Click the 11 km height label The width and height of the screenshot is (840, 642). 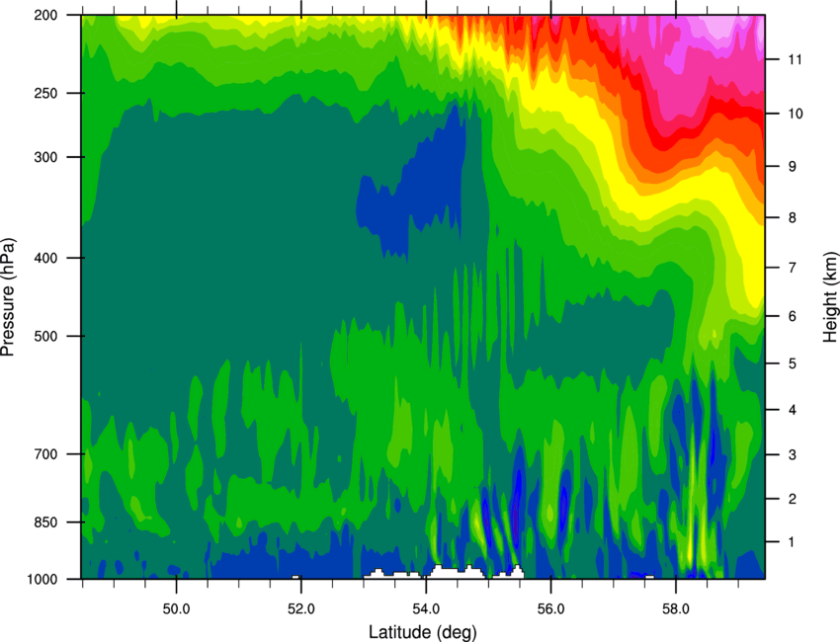tap(796, 59)
